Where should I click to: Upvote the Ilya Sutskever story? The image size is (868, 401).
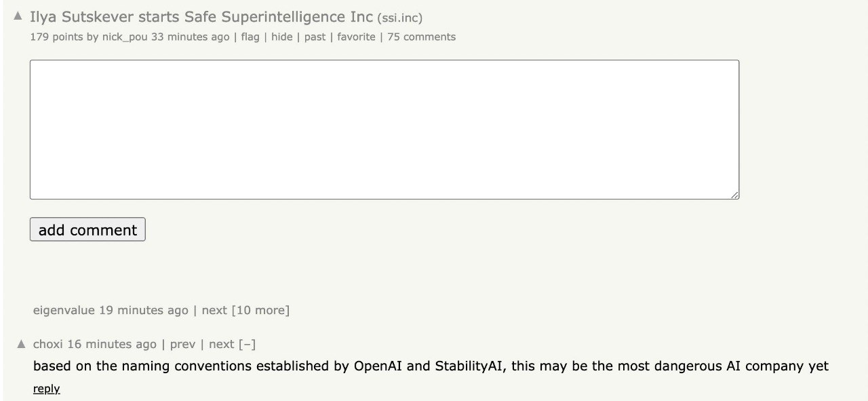[x=18, y=16]
